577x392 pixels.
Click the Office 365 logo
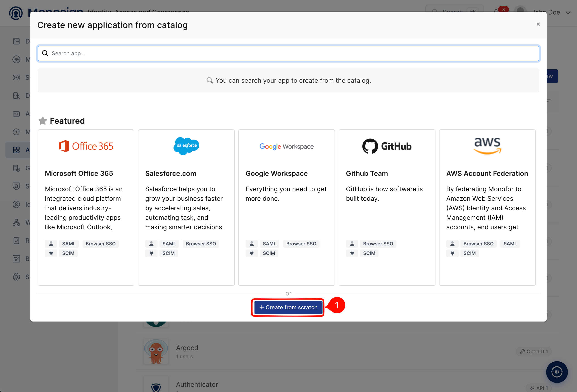pos(86,146)
